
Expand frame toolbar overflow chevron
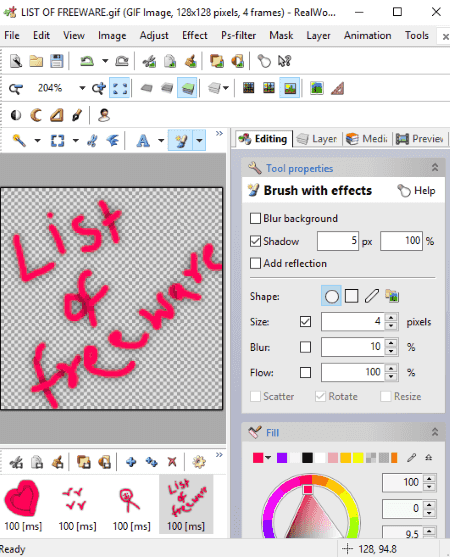point(219,455)
